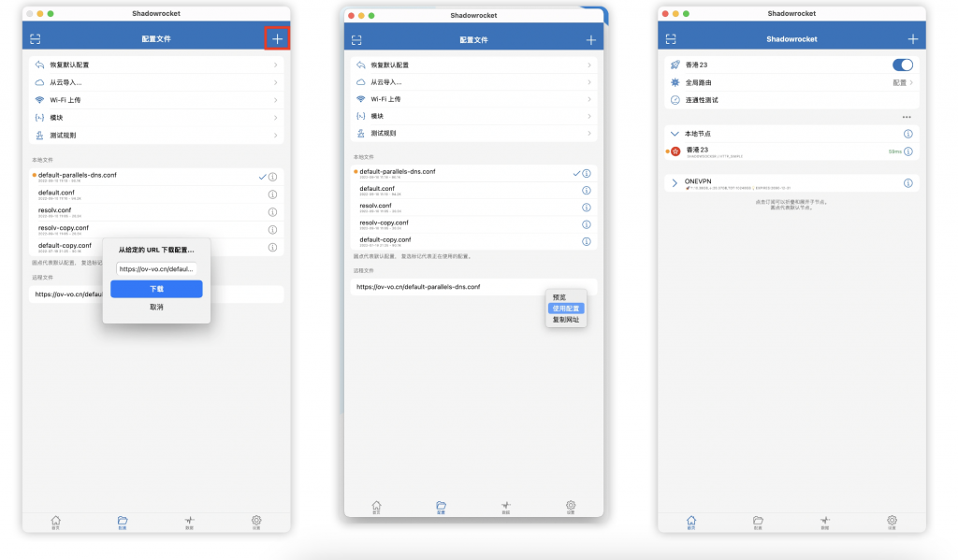This screenshot has height=560, width=958.
Task: Open info for resolv.conf in left window
Action: [273, 212]
